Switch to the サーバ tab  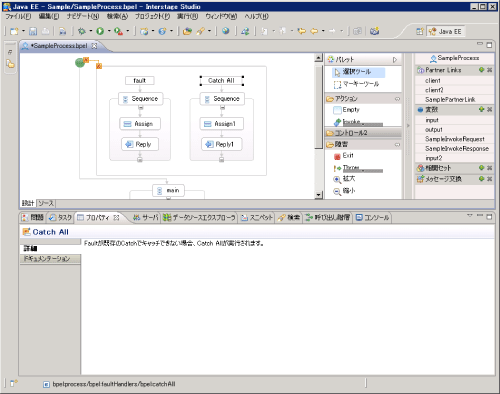[145, 218]
